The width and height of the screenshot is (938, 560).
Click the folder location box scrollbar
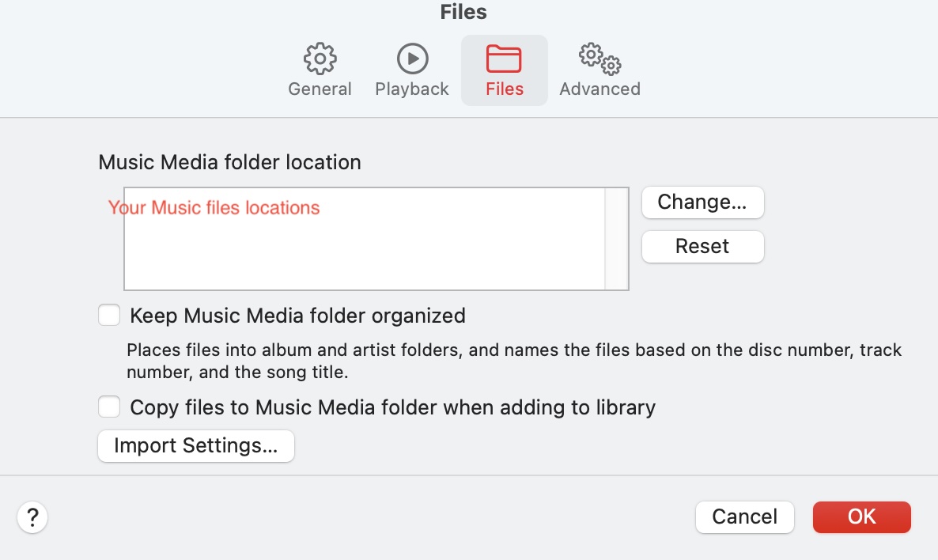point(616,239)
